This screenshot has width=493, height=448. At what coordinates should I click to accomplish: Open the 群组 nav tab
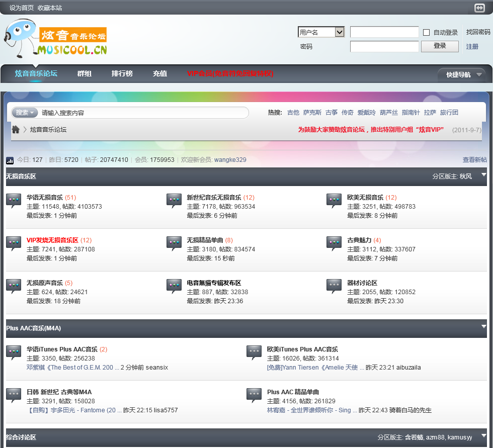tap(85, 73)
